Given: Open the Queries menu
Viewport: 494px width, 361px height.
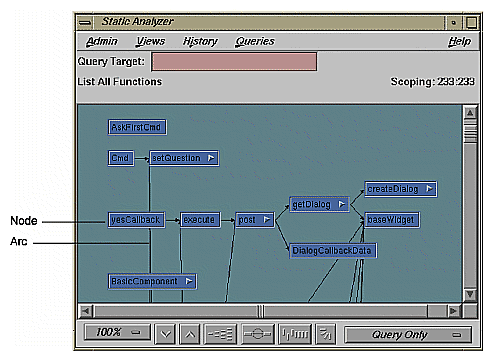Looking at the screenshot, I should coord(255,41).
